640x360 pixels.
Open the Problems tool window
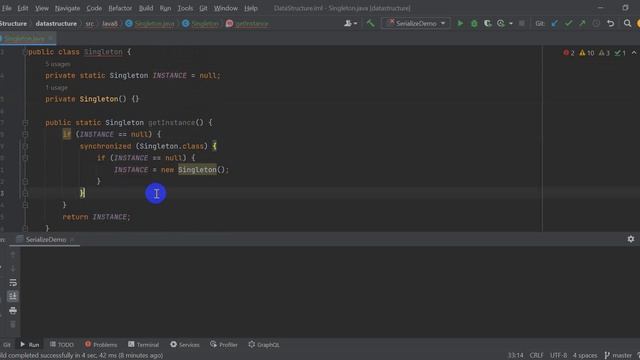pyautogui.click(x=101, y=345)
